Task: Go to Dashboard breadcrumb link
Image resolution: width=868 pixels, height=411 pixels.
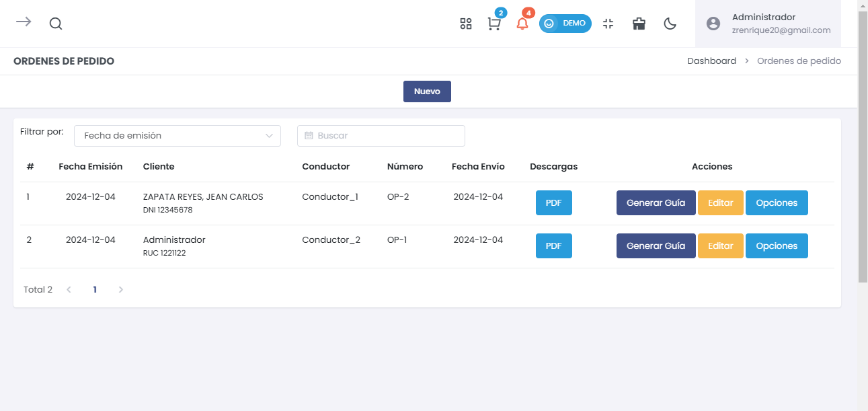Action: [711, 61]
